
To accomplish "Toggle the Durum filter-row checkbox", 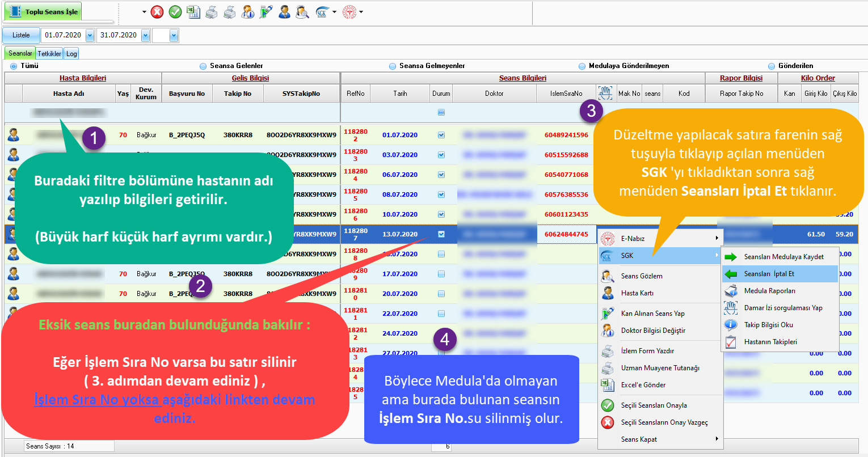I will 441,112.
